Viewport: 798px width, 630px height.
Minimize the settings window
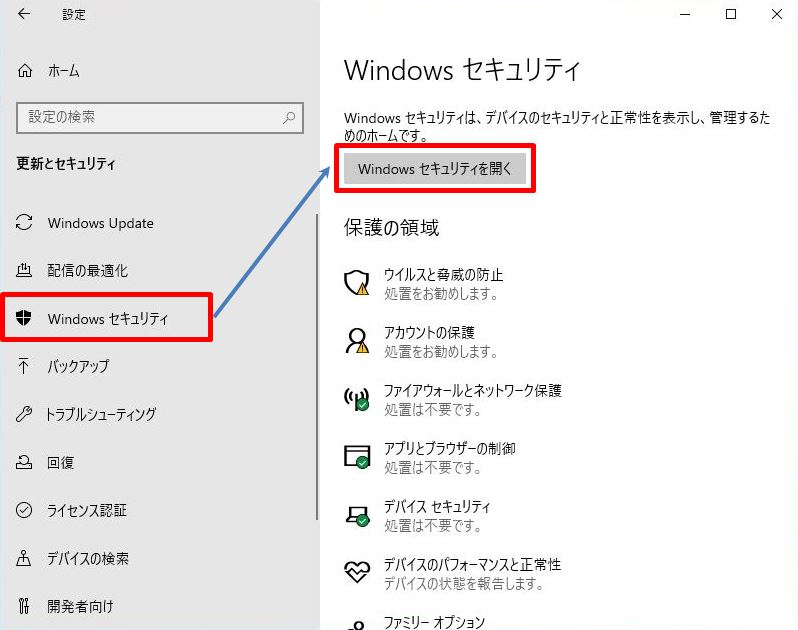point(685,14)
